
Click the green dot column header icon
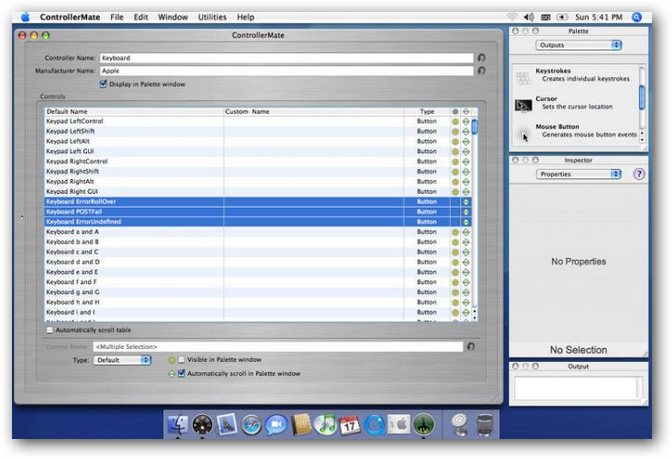pos(455,111)
